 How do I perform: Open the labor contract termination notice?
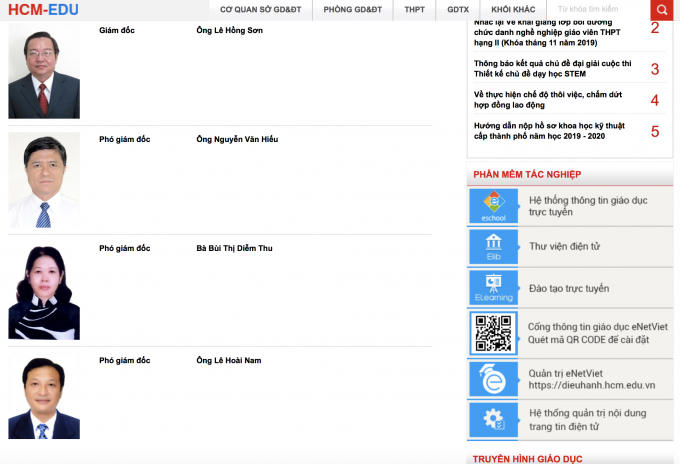click(x=548, y=99)
